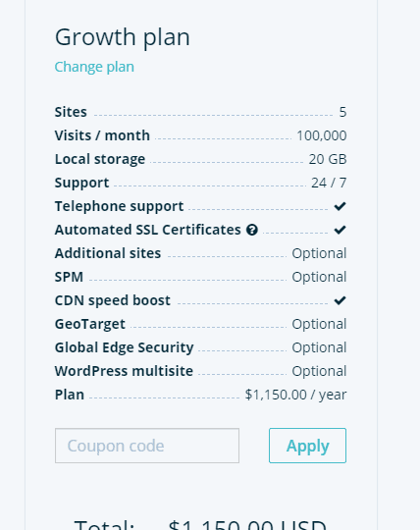This screenshot has width=420, height=530.
Task: Click the Support 24 / 7 value
Action: (329, 183)
